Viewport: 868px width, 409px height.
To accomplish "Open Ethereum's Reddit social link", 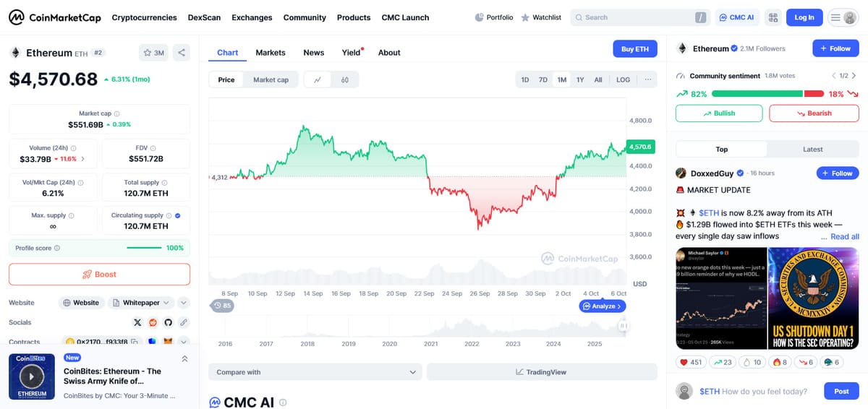I will click(x=153, y=322).
